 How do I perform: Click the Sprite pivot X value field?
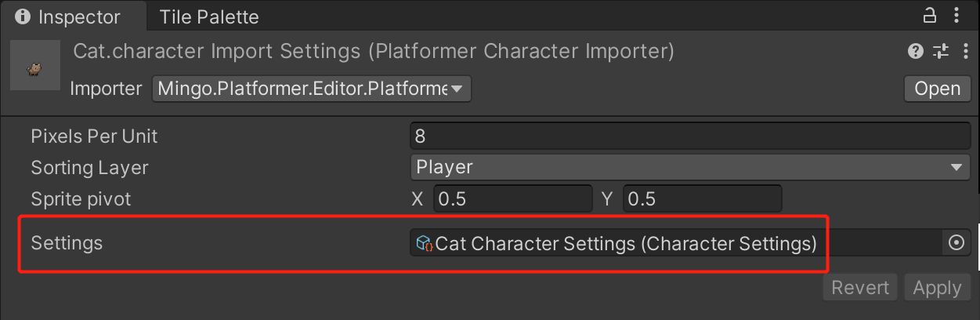pos(513,198)
